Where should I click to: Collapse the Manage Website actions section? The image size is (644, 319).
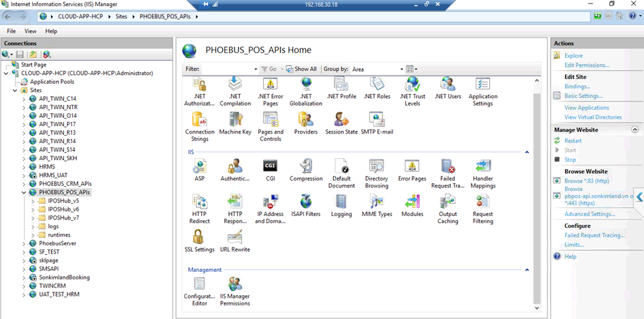tap(634, 130)
